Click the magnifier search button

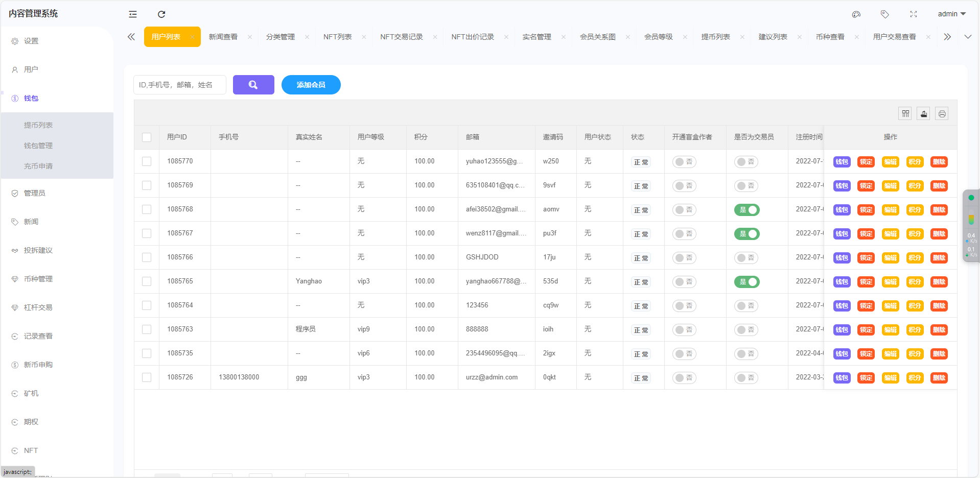pyautogui.click(x=253, y=85)
